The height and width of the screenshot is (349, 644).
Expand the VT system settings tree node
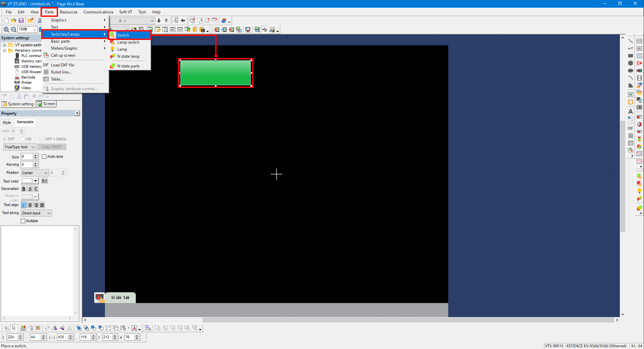pos(4,45)
